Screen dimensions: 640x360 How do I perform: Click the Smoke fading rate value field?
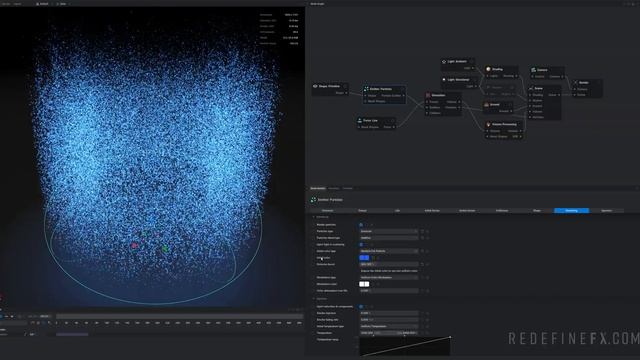[x=389, y=320]
